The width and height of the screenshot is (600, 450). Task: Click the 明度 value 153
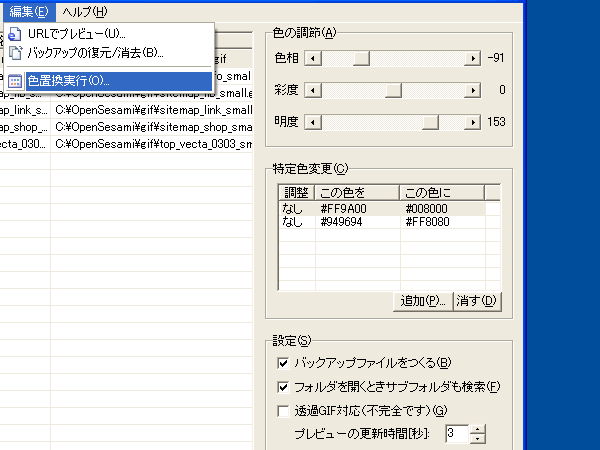496,122
